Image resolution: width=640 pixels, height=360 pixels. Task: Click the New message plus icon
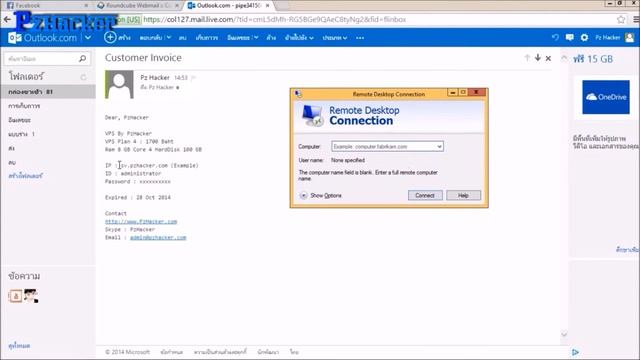pos(110,37)
